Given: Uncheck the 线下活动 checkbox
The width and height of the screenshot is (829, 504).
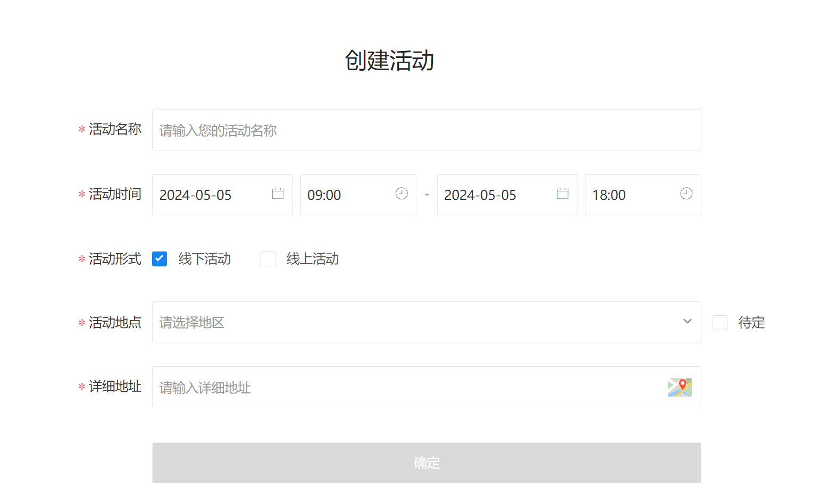Looking at the screenshot, I should pos(160,259).
